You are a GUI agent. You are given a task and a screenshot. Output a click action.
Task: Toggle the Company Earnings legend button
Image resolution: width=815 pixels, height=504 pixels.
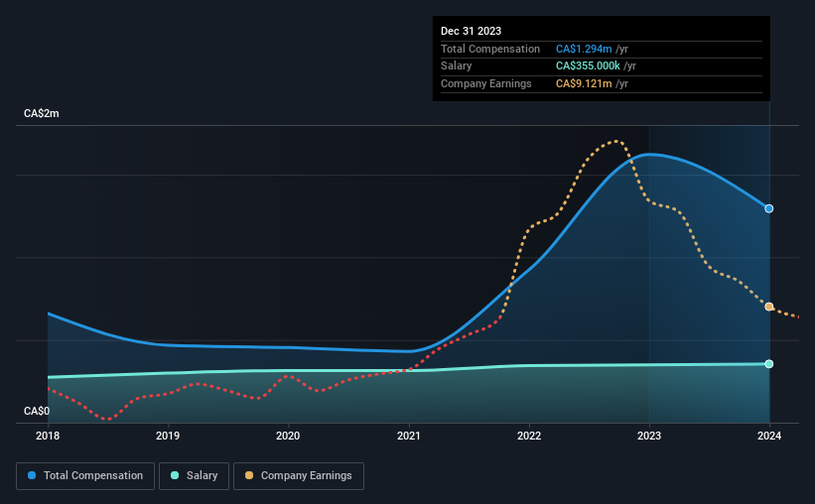[299, 476]
